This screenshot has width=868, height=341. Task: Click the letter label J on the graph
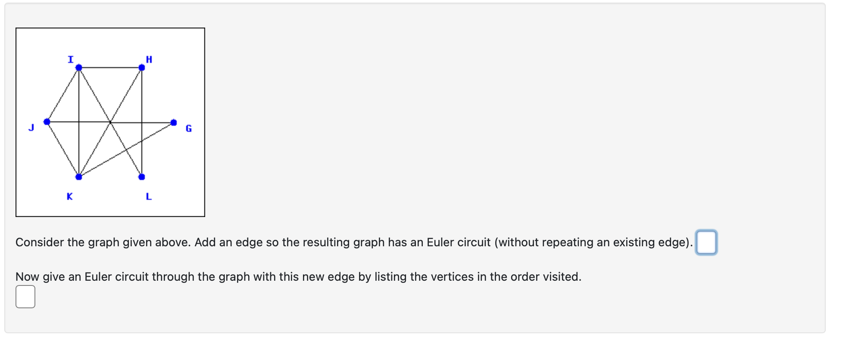tap(32, 127)
